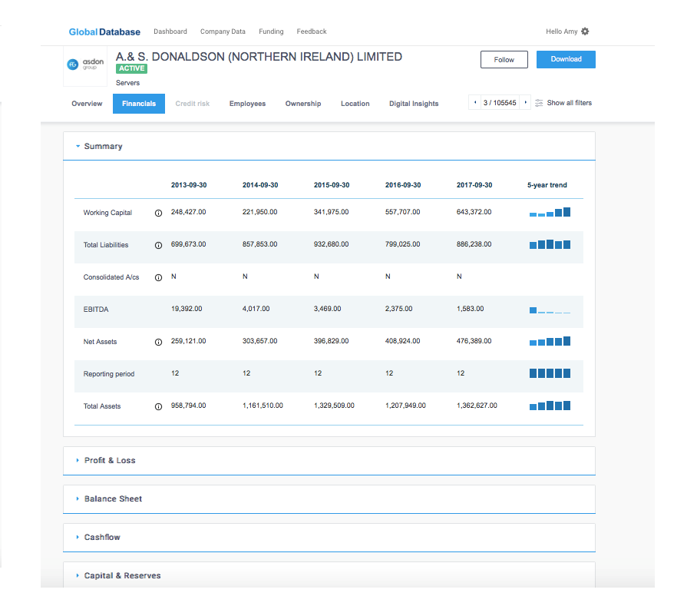The height and width of the screenshot is (616, 697).
Task: Switch to the Ownership tab
Action: pos(303,104)
